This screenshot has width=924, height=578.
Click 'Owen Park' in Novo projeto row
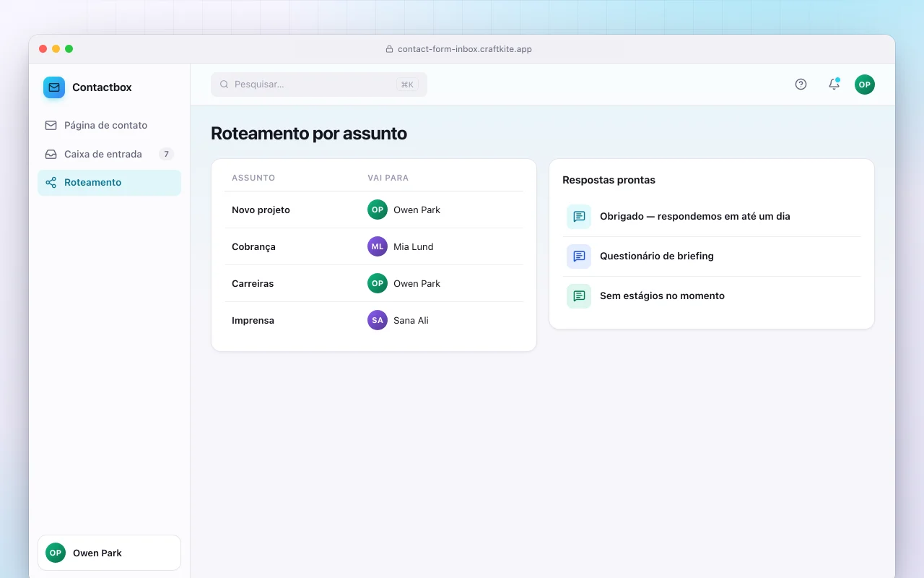coord(417,210)
